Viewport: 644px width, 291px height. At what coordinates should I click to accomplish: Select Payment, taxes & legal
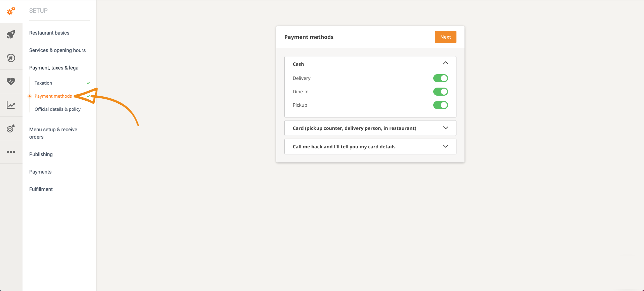(x=54, y=68)
